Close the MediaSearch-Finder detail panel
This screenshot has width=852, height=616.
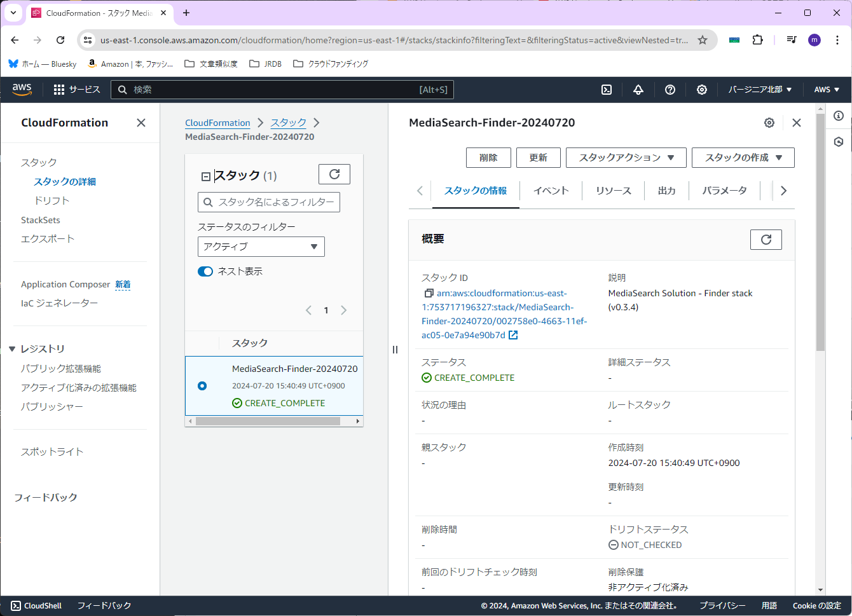click(x=797, y=123)
